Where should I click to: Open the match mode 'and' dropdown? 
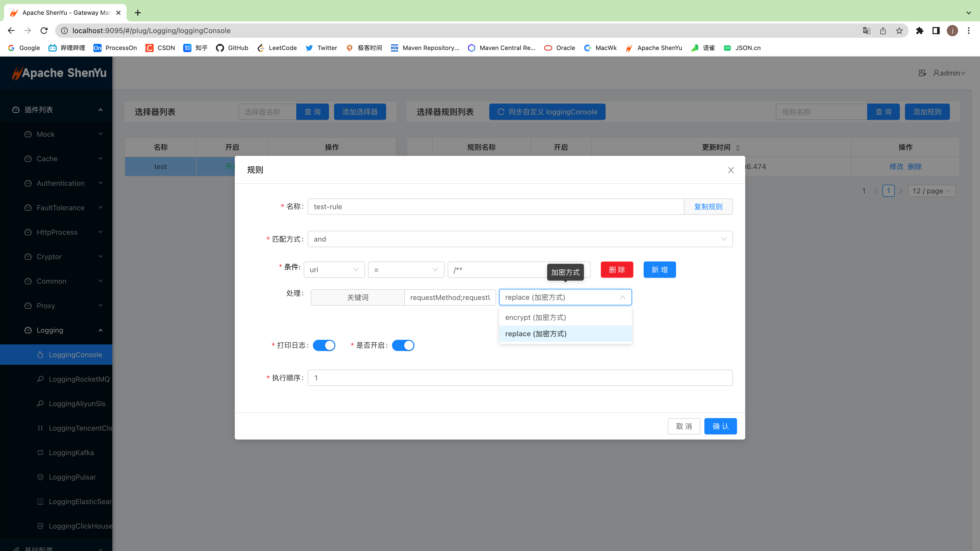[520, 239]
